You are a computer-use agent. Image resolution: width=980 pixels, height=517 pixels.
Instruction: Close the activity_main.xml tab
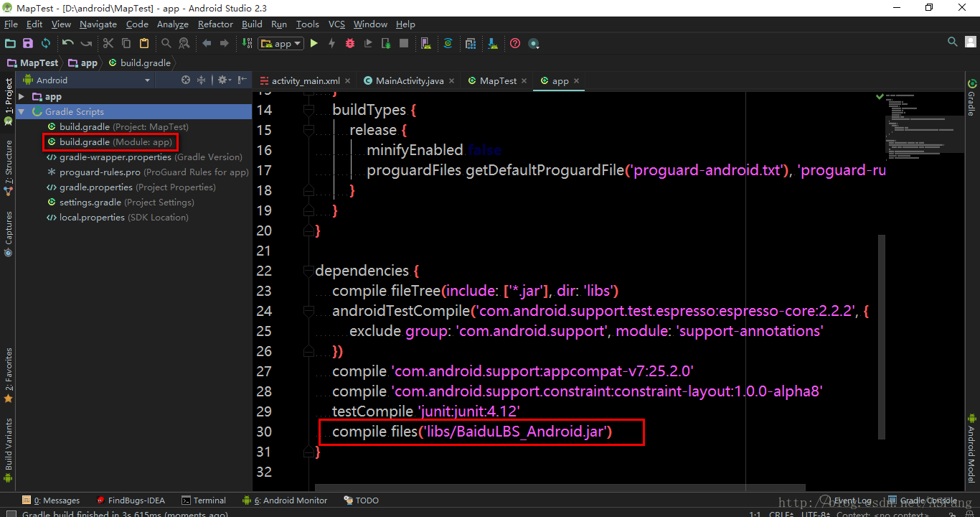[x=348, y=81]
